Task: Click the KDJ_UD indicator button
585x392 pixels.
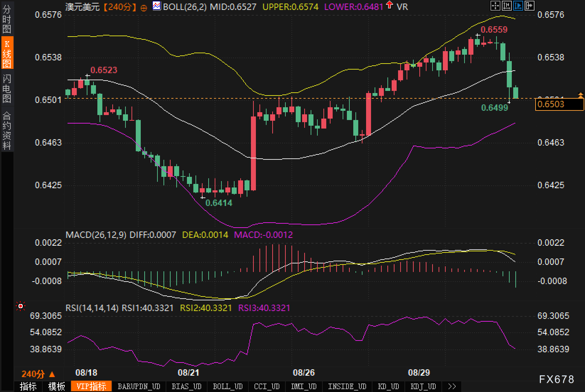Action: 423,386
